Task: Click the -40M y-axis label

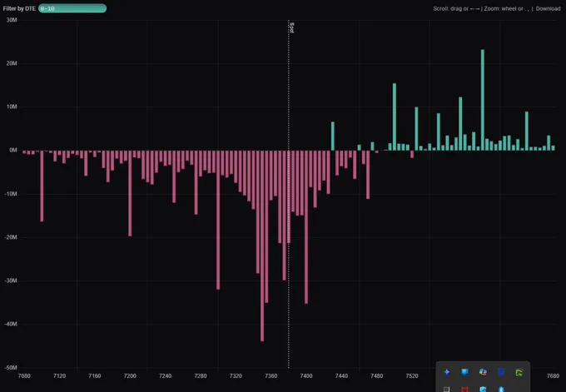Action: point(11,324)
